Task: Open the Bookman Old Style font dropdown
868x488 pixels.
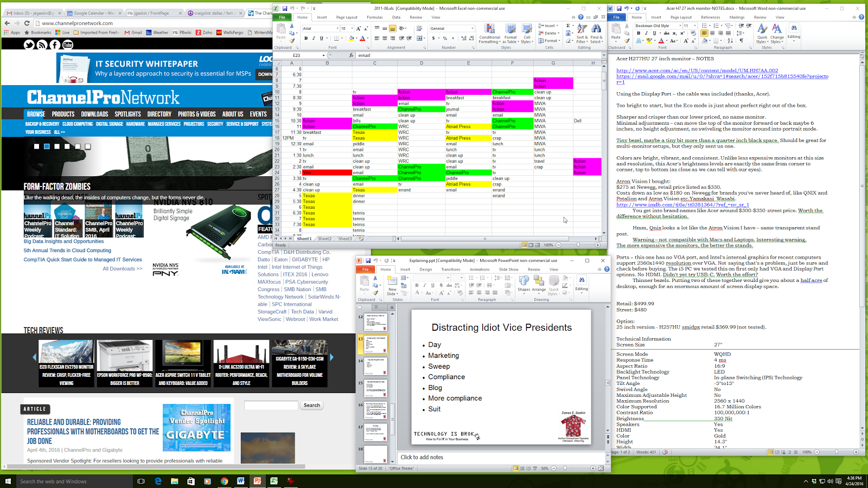Action: 680,25
